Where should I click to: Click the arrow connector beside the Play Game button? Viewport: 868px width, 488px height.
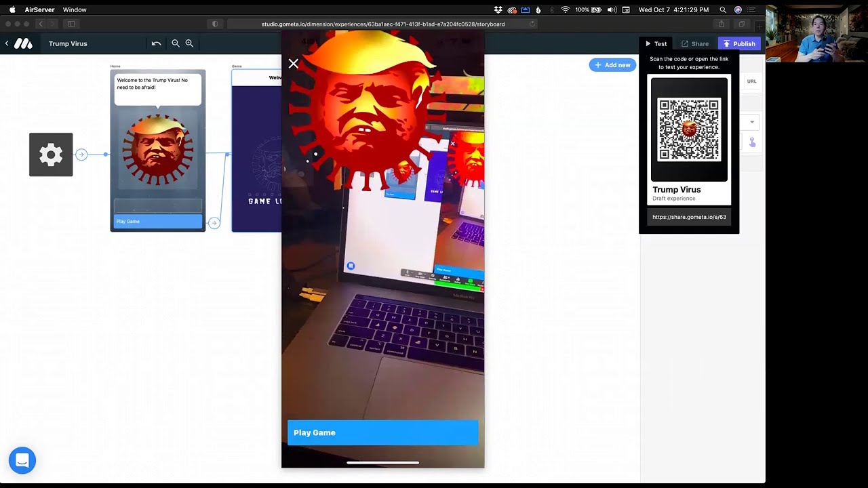click(214, 222)
